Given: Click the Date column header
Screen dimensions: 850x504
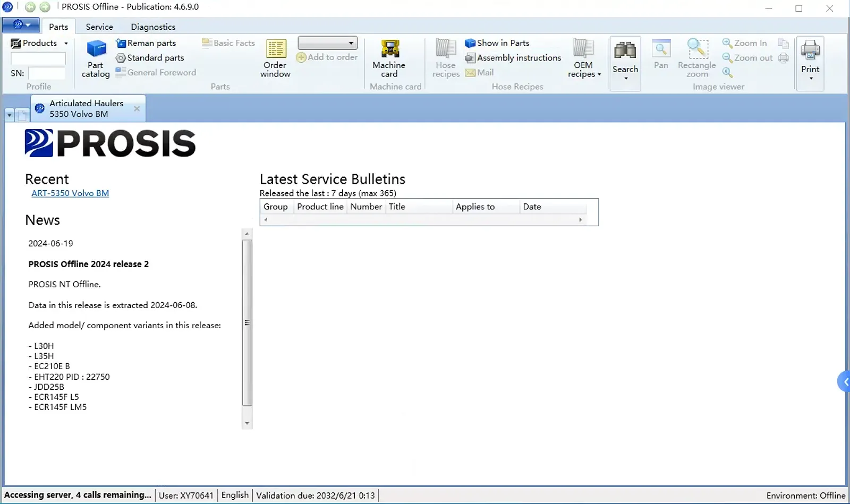Looking at the screenshot, I should point(553,207).
